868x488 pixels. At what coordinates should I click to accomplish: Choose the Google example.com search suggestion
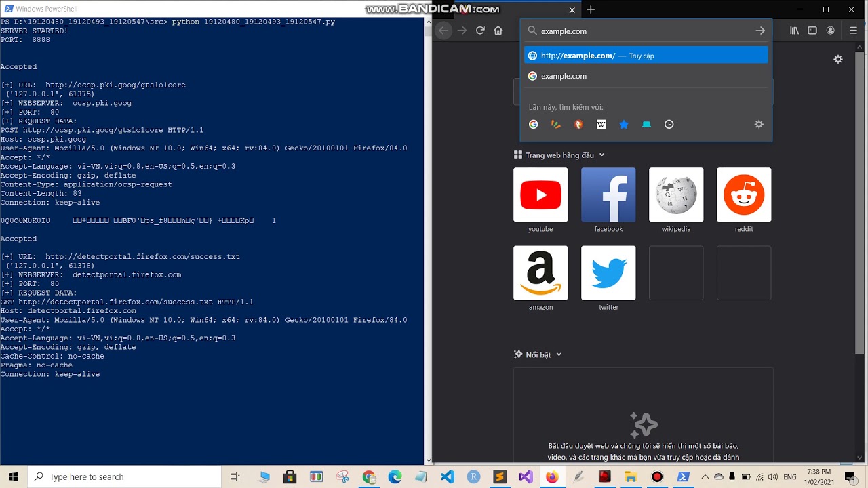pos(646,76)
